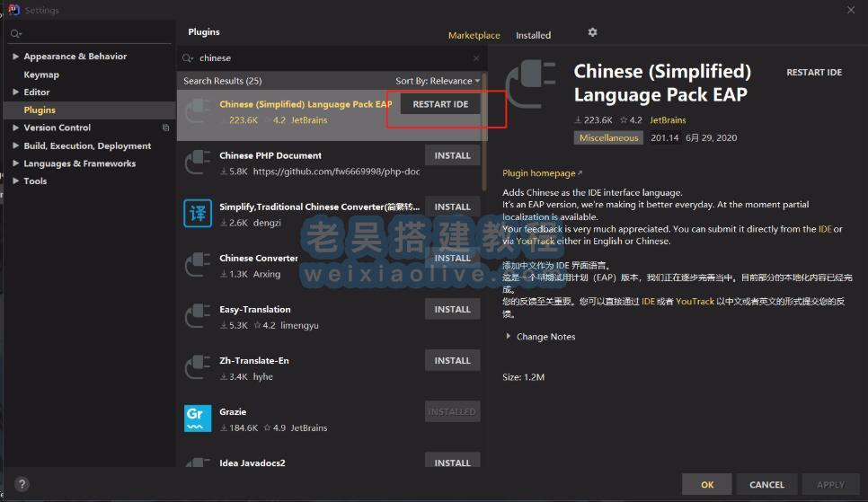
Task: Open the YouTrack link in Chinese description
Action: pos(695,301)
